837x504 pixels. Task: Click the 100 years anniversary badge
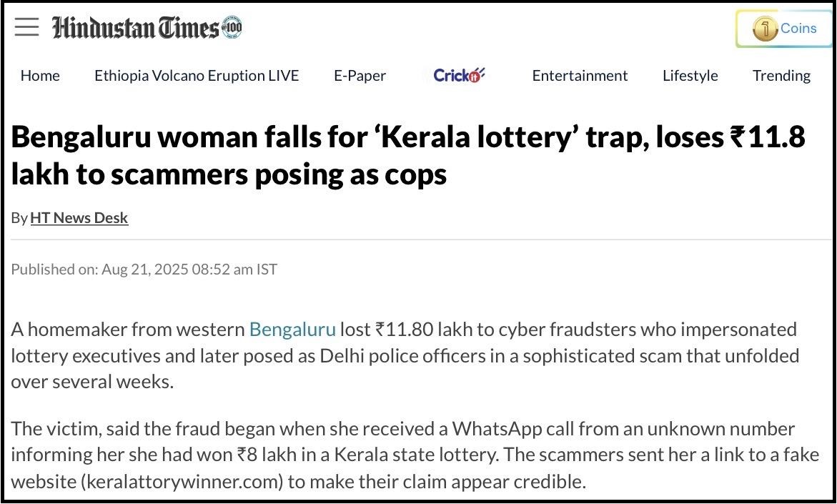click(233, 28)
